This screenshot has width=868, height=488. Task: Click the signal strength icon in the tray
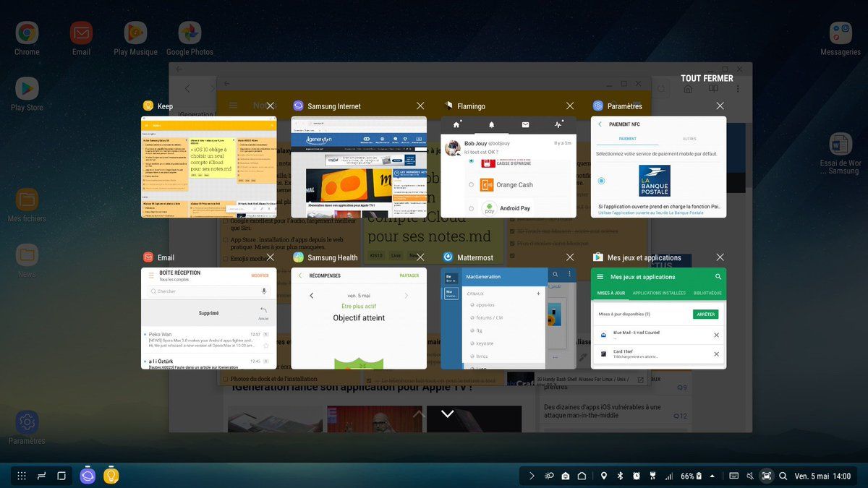click(669, 476)
